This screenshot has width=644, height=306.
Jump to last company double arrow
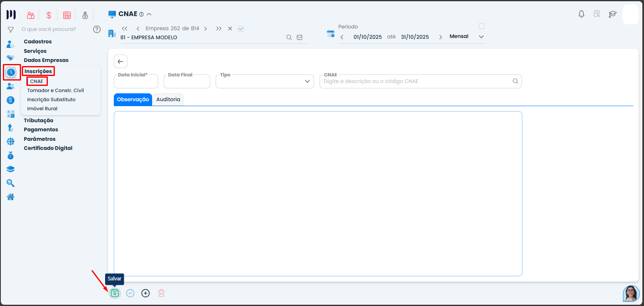coord(219,28)
